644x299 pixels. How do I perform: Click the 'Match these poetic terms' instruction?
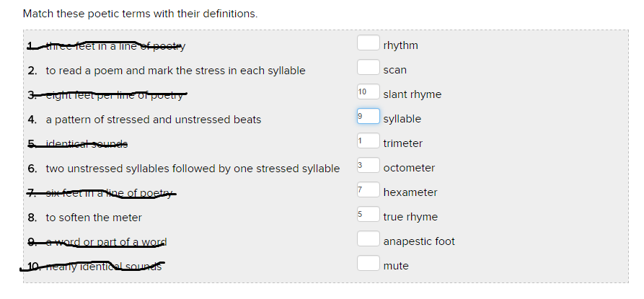(140, 14)
